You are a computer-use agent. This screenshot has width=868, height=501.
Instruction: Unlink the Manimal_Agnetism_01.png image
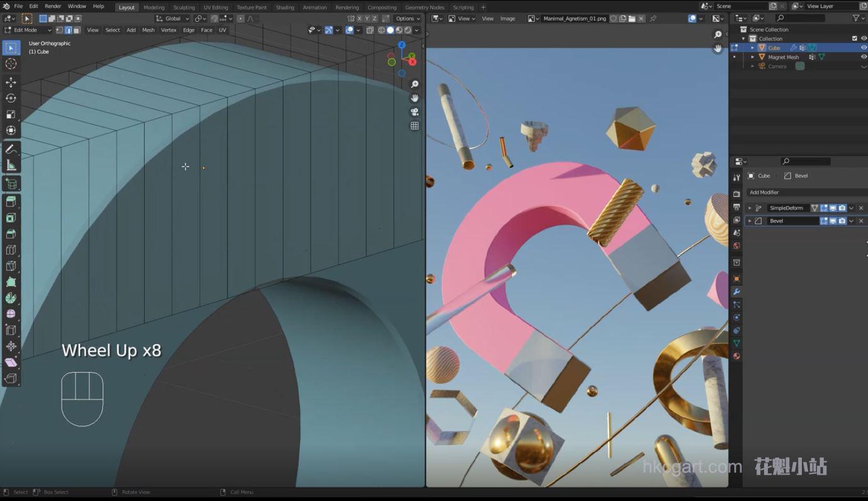(641, 18)
